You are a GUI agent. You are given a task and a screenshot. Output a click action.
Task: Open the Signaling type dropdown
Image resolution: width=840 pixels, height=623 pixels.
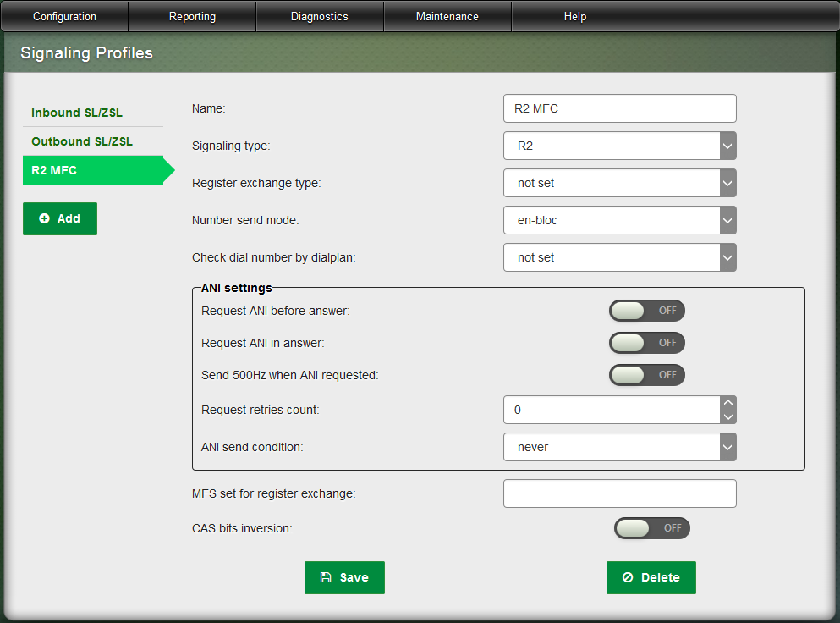pos(619,146)
